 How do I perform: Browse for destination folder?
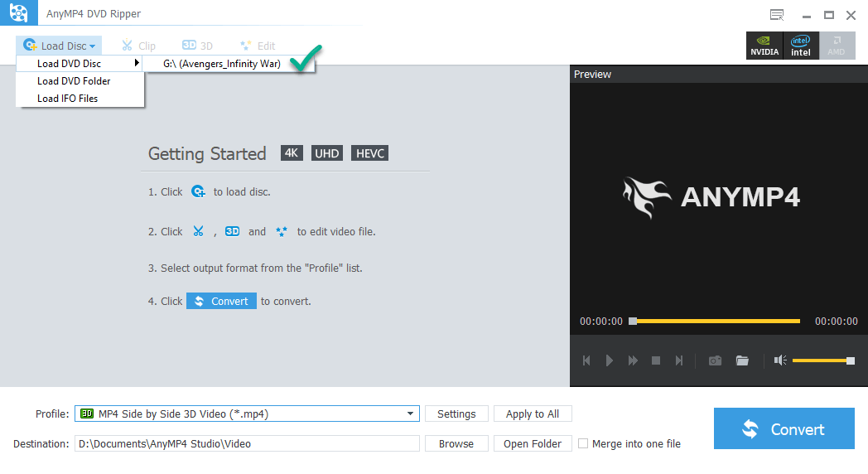click(x=456, y=443)
